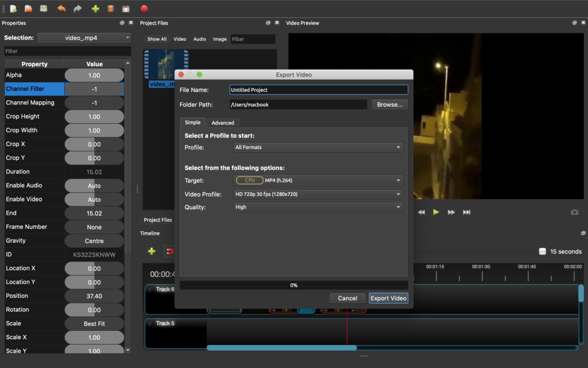This screenshot has width=588, height=368.
Task: Click the Position value 37.40
Action: [94, 296]
